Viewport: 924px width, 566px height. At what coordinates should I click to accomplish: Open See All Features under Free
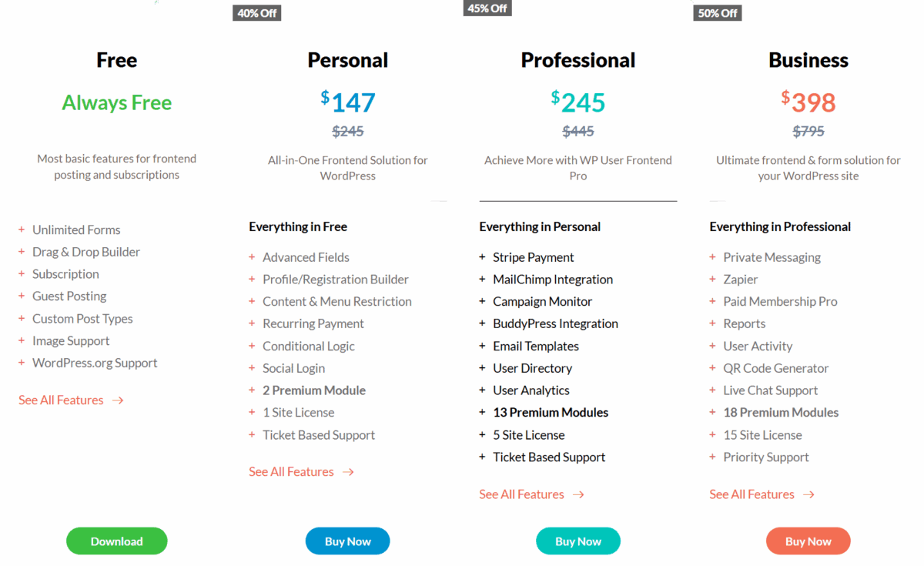pyautogui.click(x=71, y=400)
